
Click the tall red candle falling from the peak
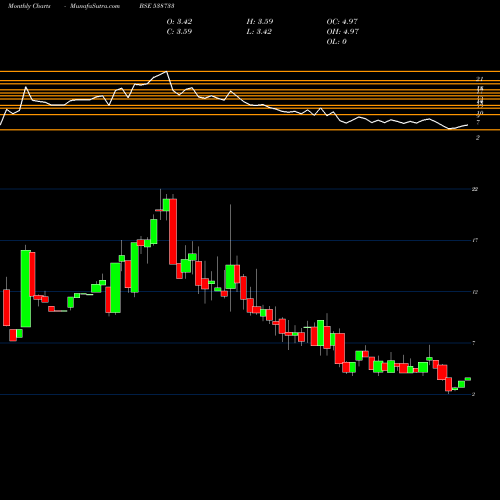coord(173,232)
